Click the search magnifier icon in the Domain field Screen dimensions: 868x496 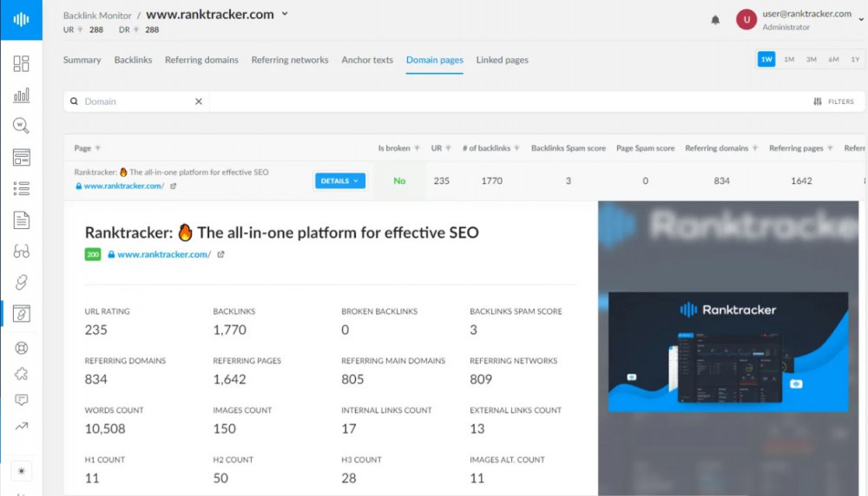(74, 101)
